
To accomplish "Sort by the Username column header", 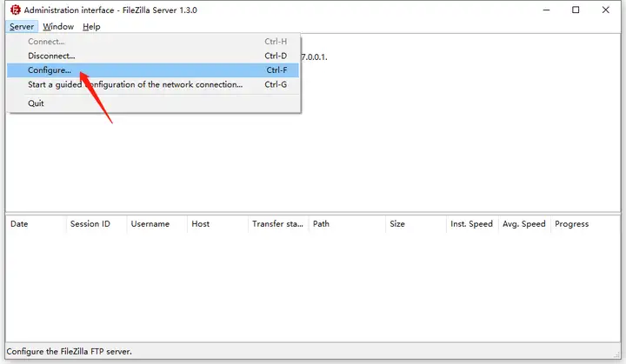I will pos(156,224).
